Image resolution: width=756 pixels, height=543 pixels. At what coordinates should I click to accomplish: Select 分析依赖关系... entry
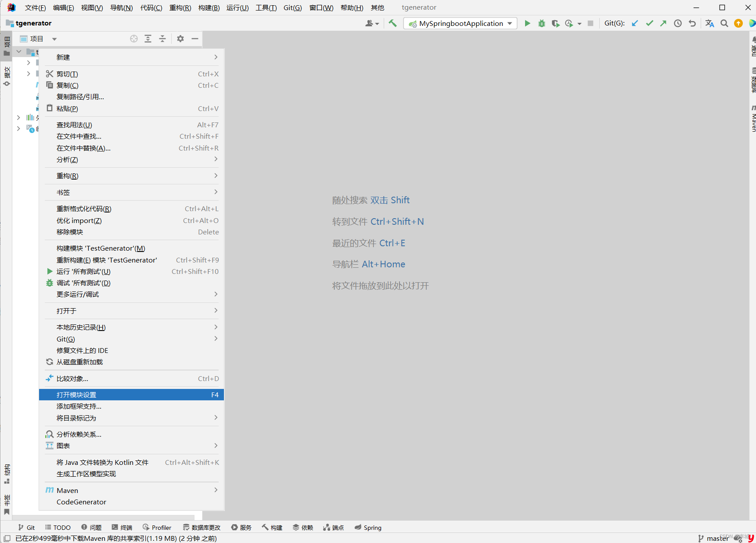(132, 434)
